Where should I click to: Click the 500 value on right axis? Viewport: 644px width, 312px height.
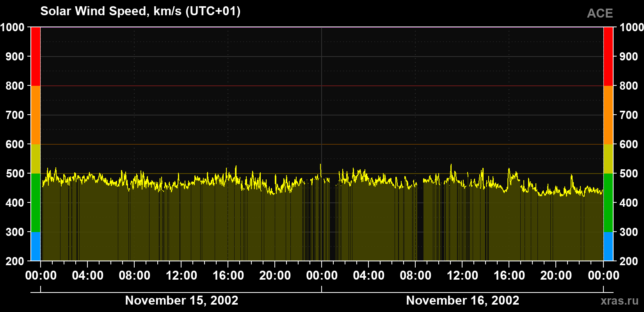(629, 174)
